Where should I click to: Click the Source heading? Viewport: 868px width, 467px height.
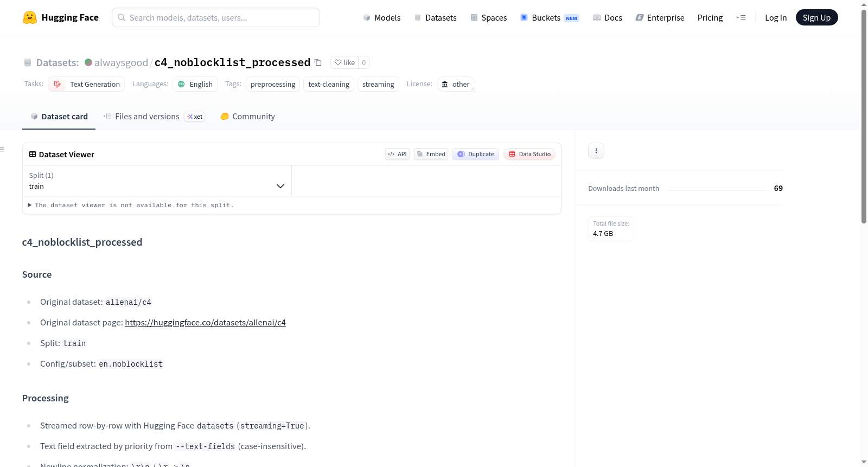click(x=37, y=274)
